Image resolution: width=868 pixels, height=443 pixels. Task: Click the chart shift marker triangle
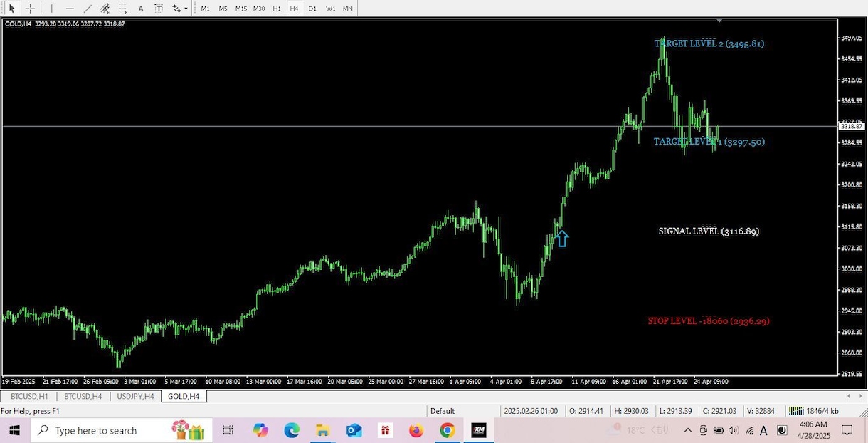point(719,21)
